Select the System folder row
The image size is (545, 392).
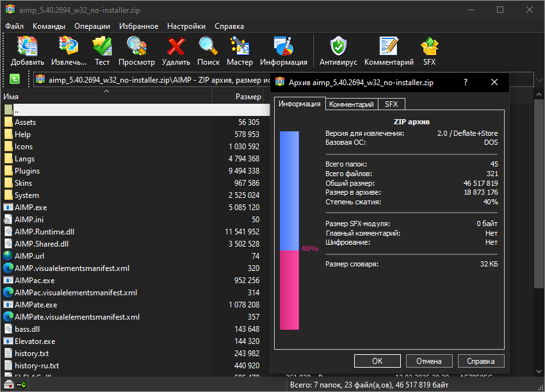(x=137, y=195)
